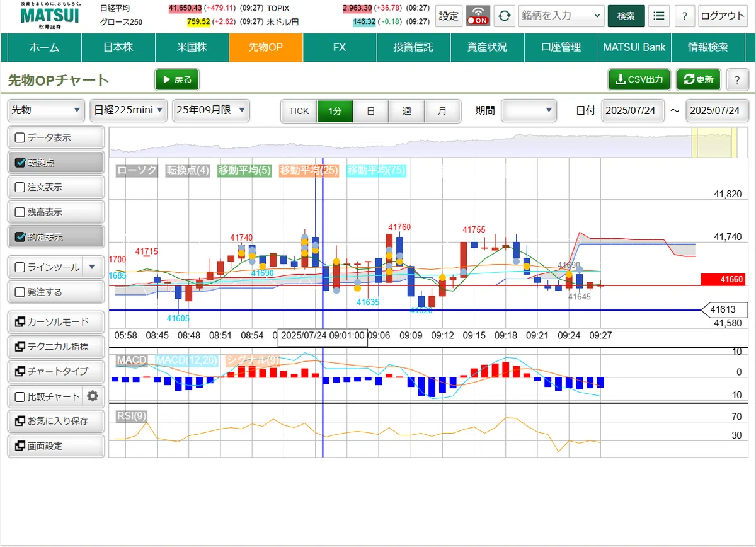Click the 戻る back button
The image size is (756, 547).
click(177, 79)
